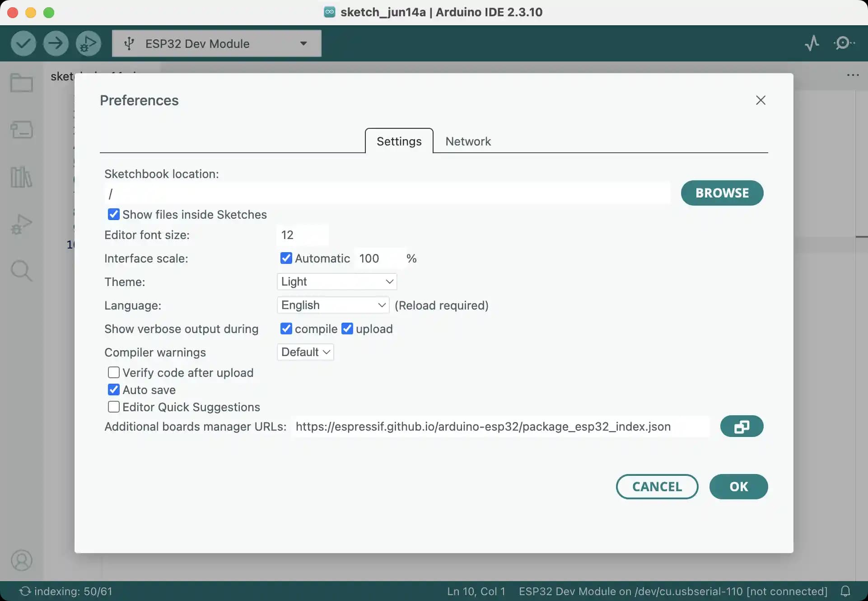This screenshot has height=601, width=868.
Task: Disable Auto save checkbox
Action: 114,390
